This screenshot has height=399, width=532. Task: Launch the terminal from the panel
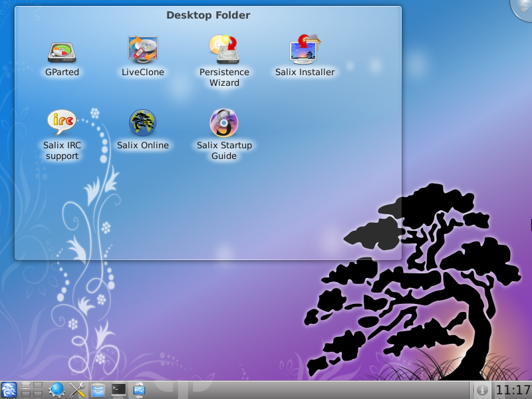tap(119, 390)
